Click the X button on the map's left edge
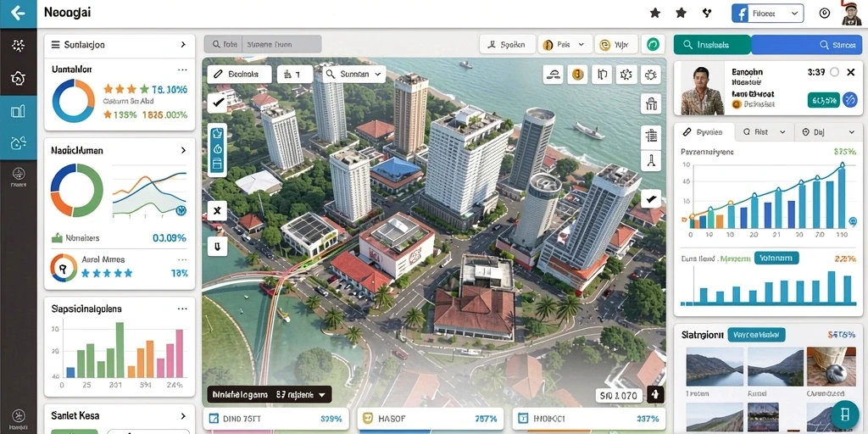This screenshot has height=434, width=868. click(217, 211)
